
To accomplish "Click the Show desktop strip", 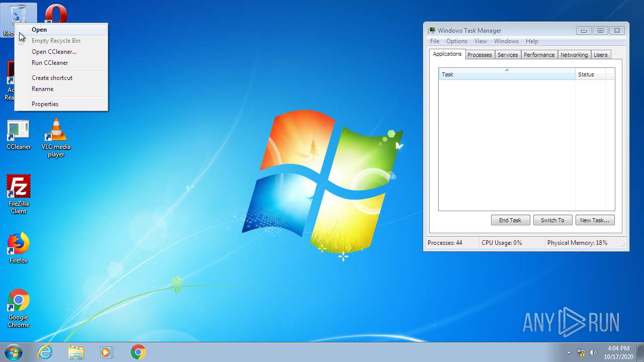I will 640,352.
